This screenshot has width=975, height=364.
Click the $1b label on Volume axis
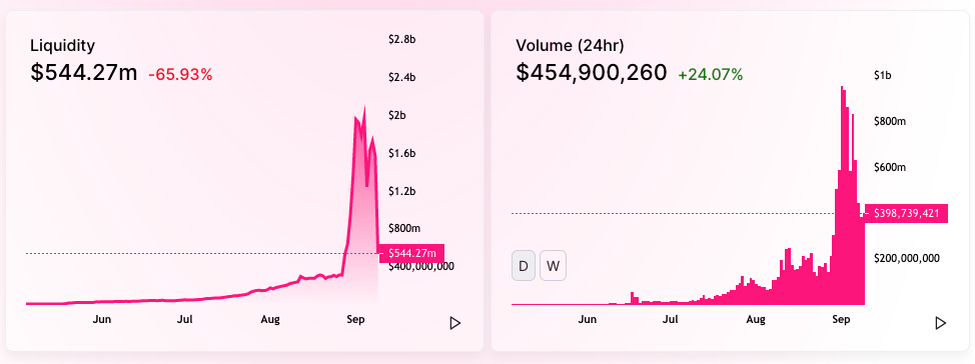[x=882, y=76]
